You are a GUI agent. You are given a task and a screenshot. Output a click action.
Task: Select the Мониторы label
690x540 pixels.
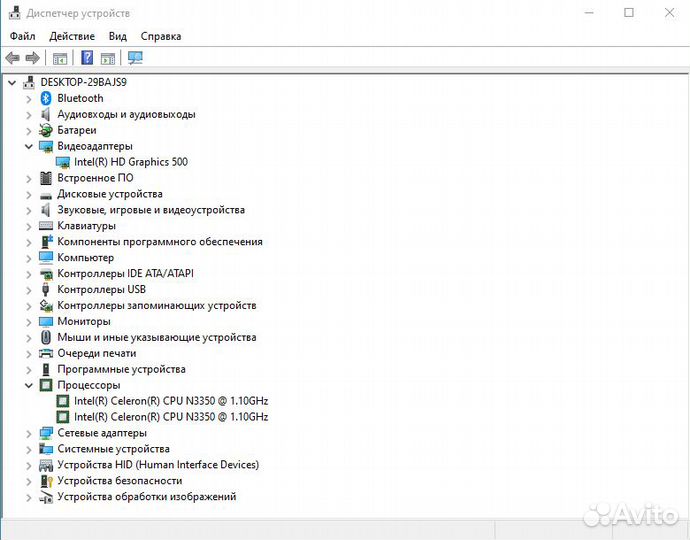click(x=84, y=321)
